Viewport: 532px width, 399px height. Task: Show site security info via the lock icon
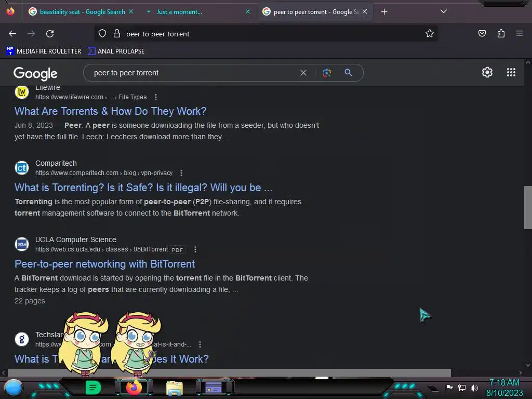pos(117,34)
